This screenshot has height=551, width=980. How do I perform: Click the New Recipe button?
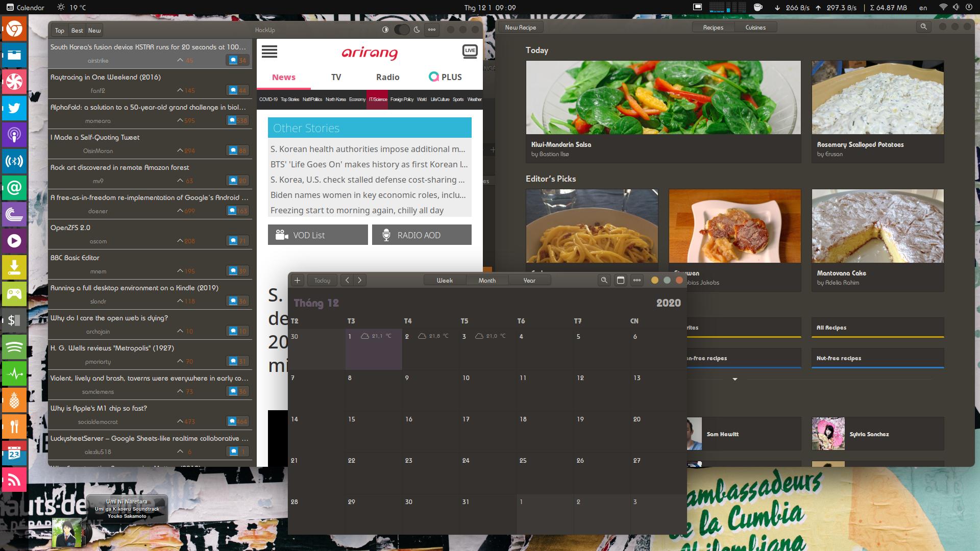(521, 27)
